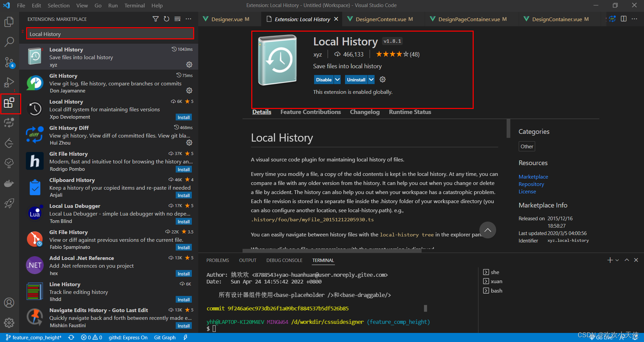Click the extension details vertical scrollbar
The image size is (644, 342).
pos(508,128)
